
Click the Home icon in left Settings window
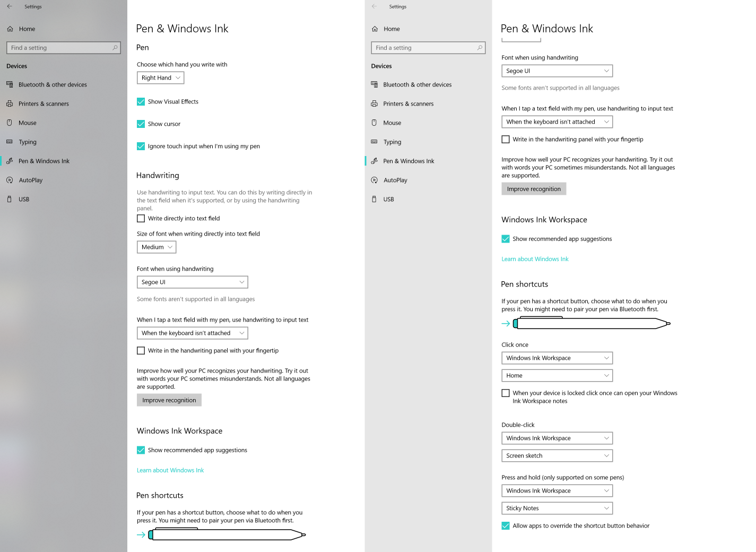10,29
